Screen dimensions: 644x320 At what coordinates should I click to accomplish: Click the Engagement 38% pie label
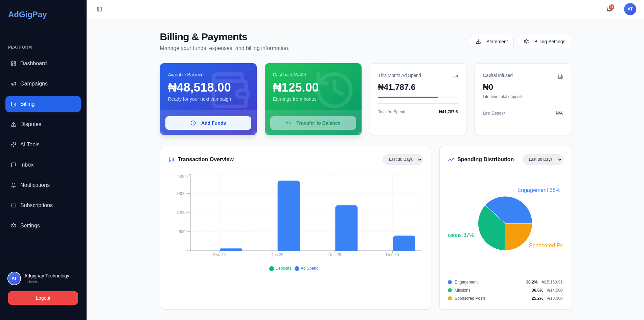pyautogui.click(x=538, y=190)
